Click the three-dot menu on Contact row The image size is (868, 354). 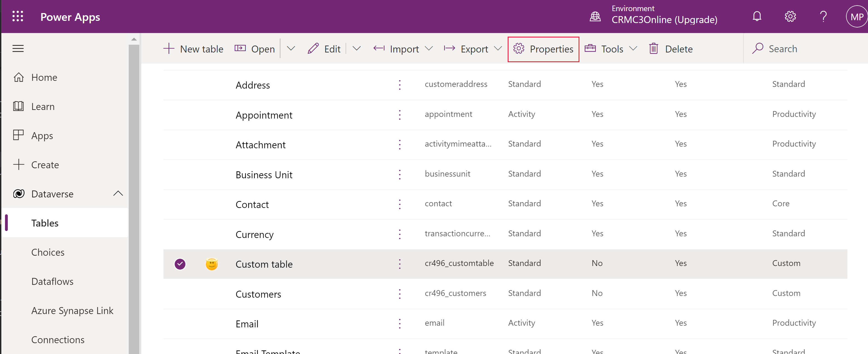400,204
